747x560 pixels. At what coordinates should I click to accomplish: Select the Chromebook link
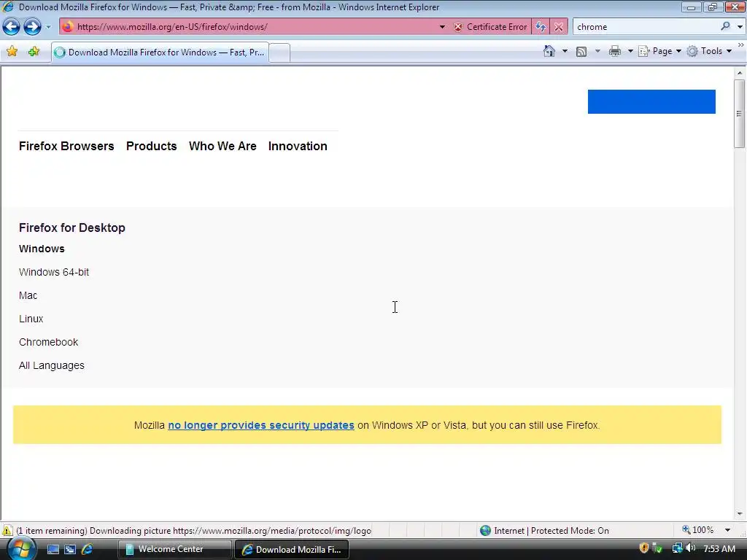(x=49, y=342)
